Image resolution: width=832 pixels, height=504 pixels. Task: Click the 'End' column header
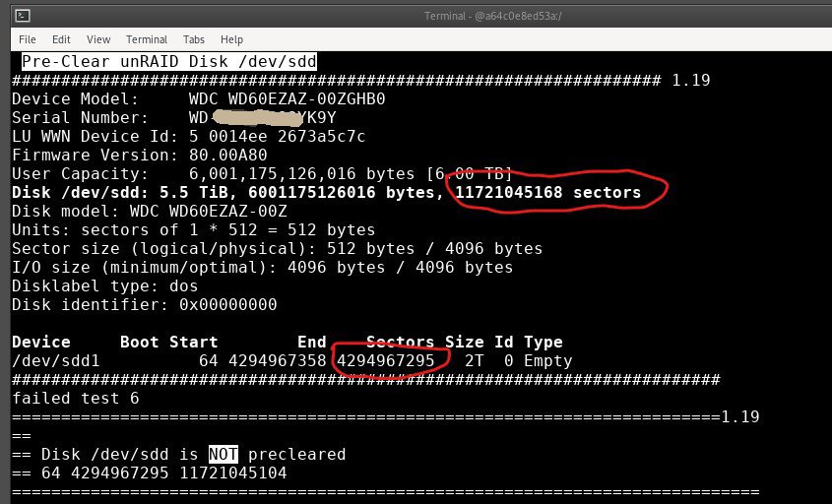(x=311, y=343)
